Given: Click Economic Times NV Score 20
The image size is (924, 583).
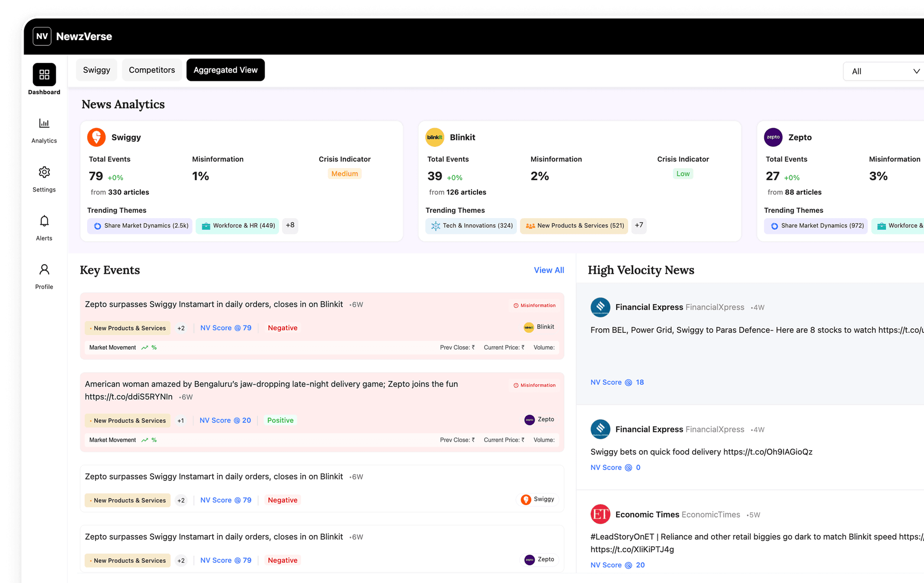Looking at the screenshot, I should (x=617, y=565).
